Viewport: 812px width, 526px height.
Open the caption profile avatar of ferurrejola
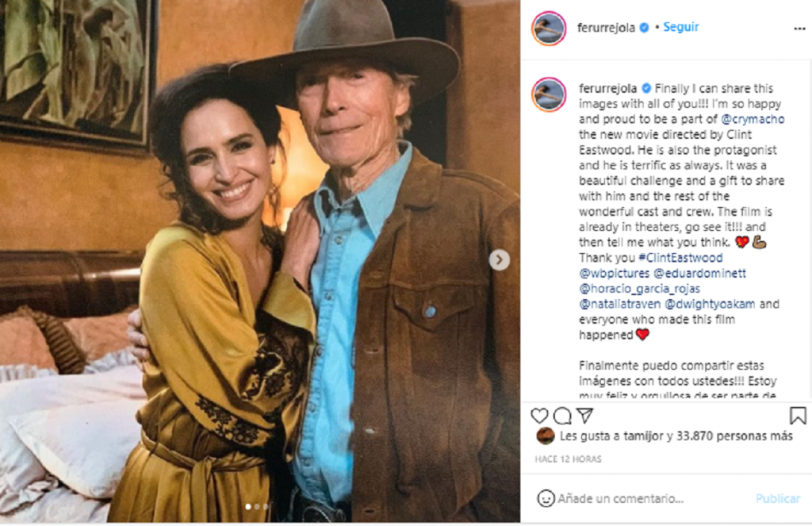point(549,94)
